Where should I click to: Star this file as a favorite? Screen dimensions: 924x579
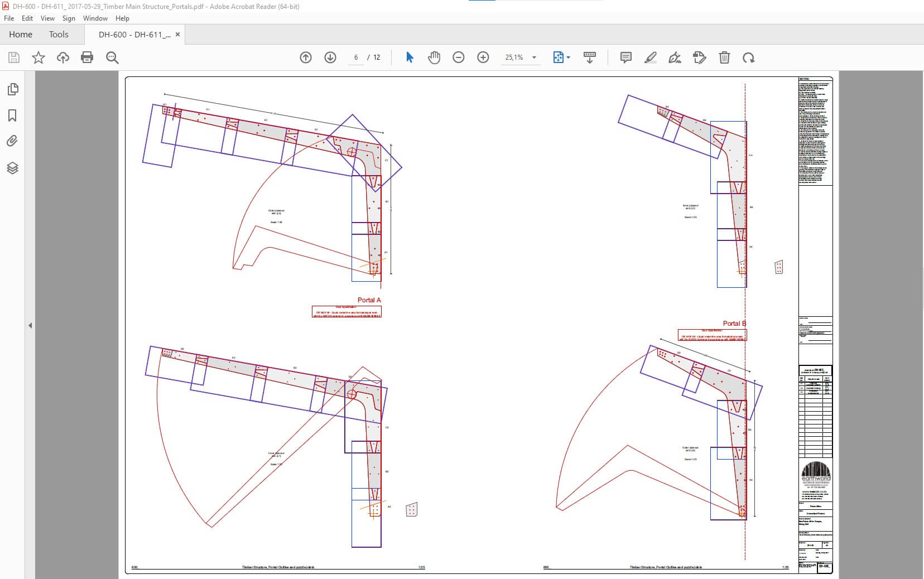(38, 57)
